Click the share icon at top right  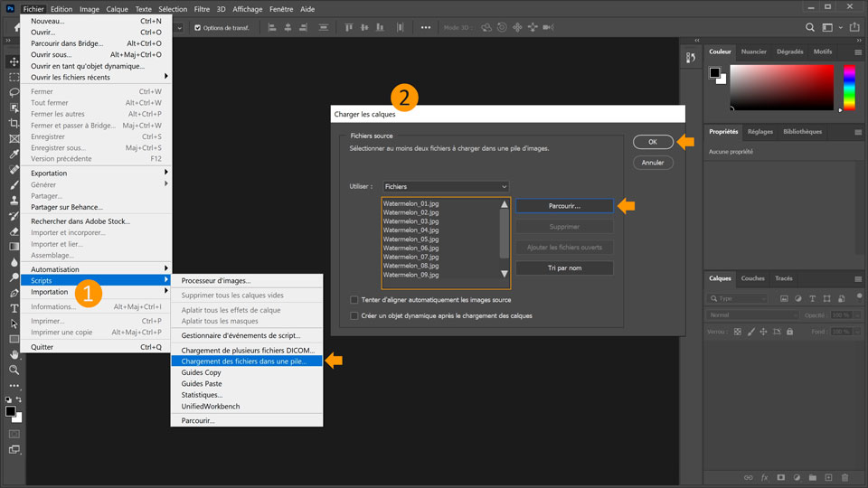[x=853, y=27]
